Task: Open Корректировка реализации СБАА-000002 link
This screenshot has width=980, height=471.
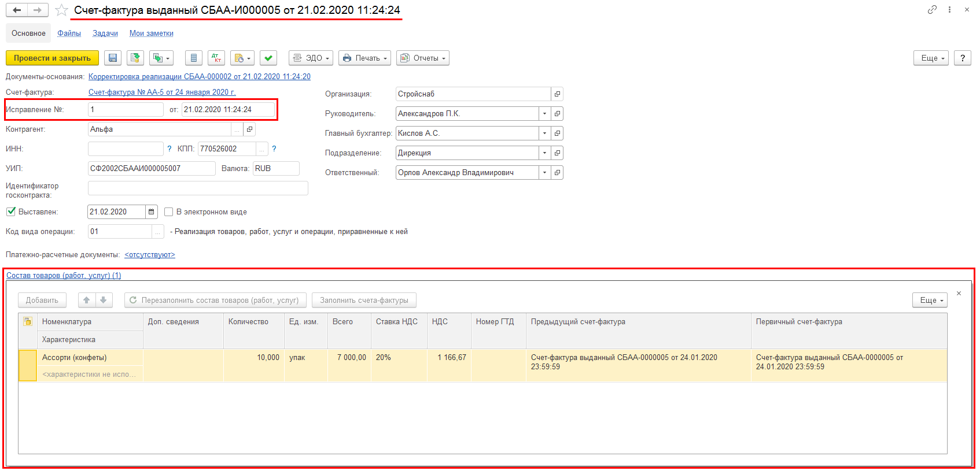Action: point(200,76)
